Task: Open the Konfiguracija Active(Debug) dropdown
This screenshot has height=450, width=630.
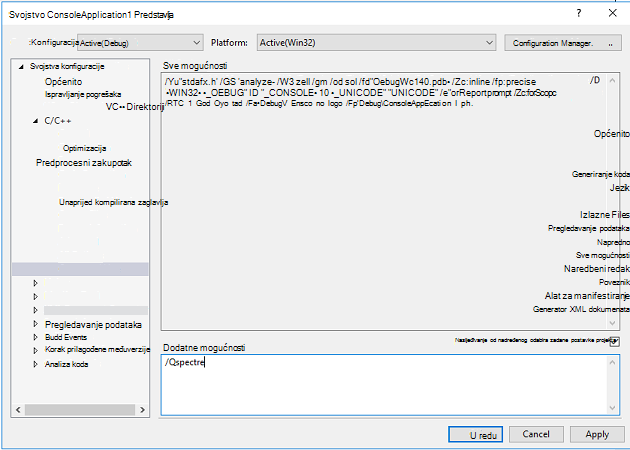Action: click(140, 43)
